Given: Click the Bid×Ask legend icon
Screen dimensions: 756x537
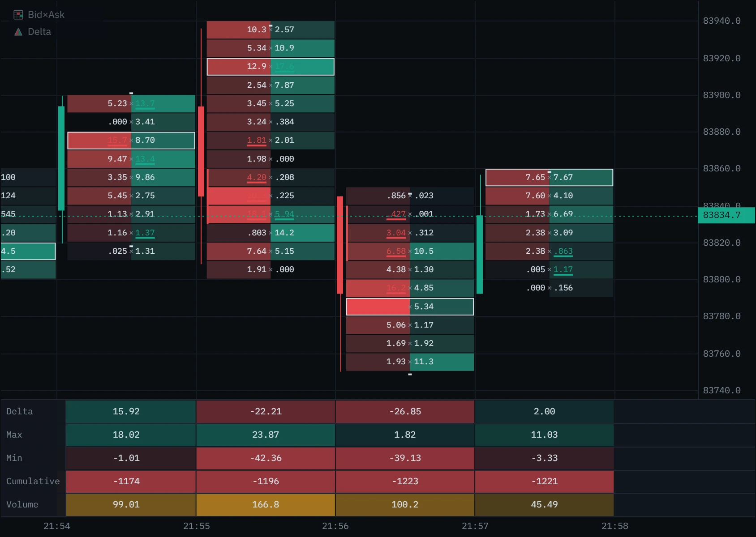Looking at the screenshot, I should (x=18, y=15).
